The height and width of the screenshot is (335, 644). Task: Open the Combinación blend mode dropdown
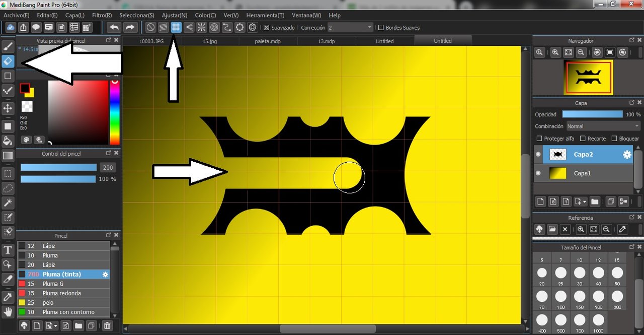[604, 126]
